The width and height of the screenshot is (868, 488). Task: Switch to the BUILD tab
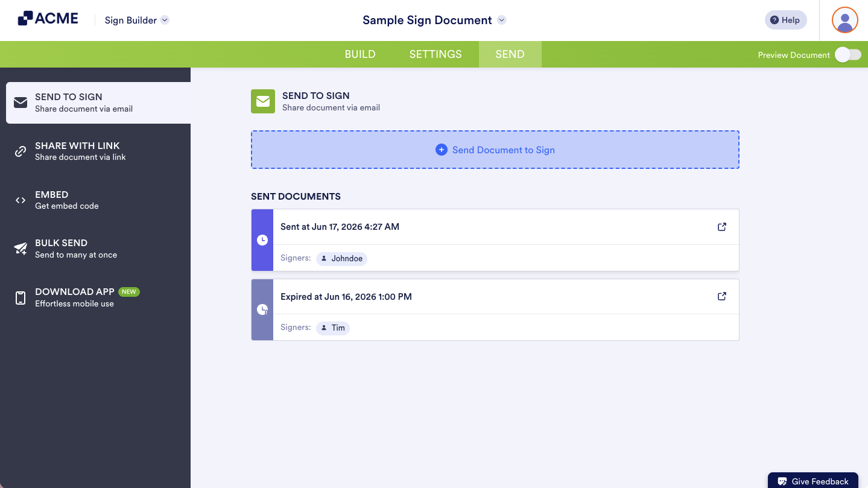[x=360, y=54]
